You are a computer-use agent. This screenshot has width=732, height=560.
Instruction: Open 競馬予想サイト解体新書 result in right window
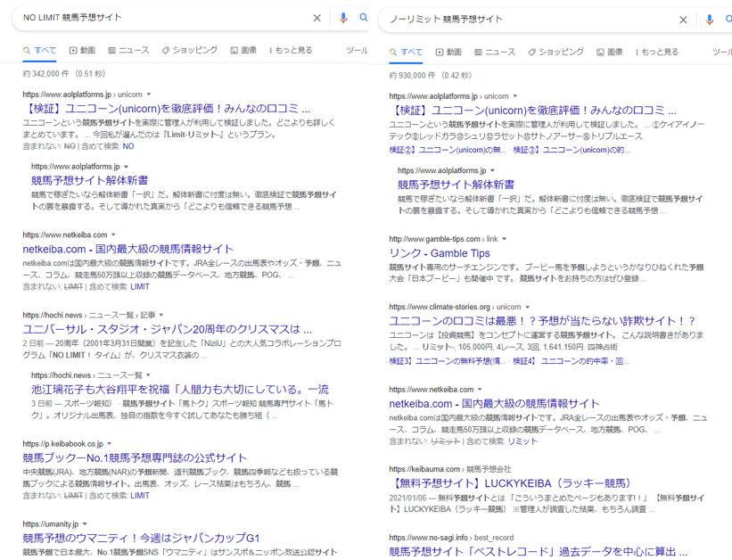click(x=456, y=185)
